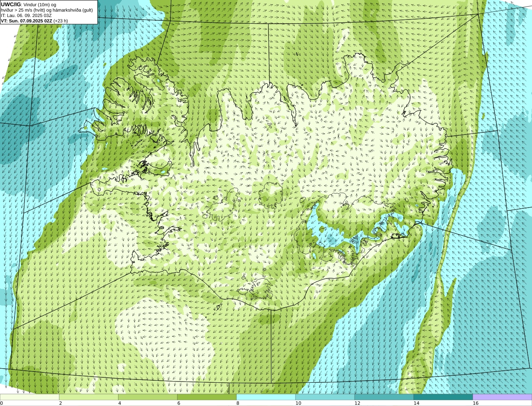Click the "hviður > 25 m/s" legend description line
This screenshot has width=532, height=406.
point(47,10)
